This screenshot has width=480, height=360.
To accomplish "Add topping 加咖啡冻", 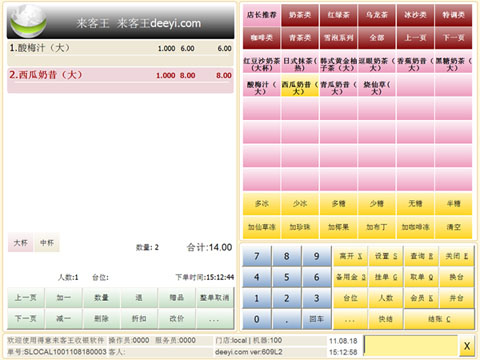I will pyautogui.click(x=415, y=227).
